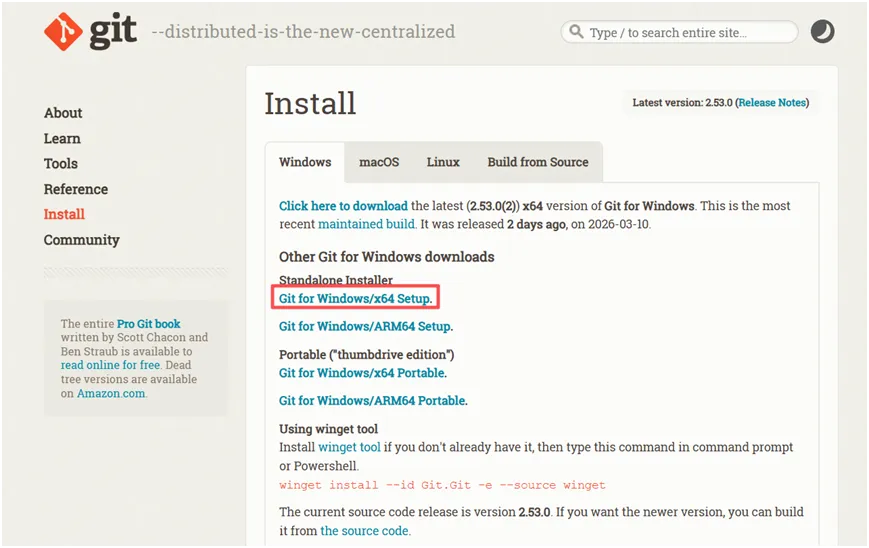869x548 pixels.
Task: Toggle dark mode moon icon
Action: pyautogui.click(x=822, y=32)
